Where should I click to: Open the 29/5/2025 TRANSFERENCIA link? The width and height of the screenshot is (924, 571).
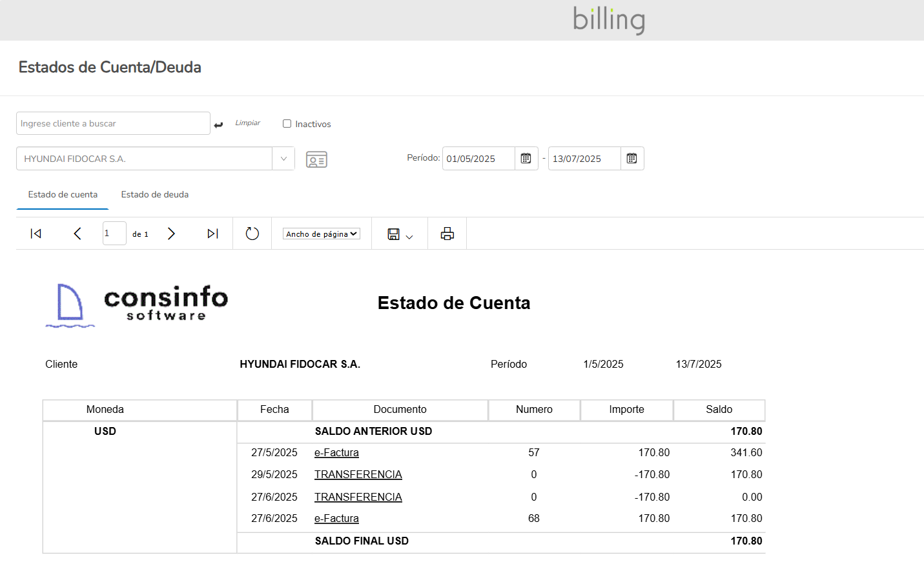pos(358,475)
